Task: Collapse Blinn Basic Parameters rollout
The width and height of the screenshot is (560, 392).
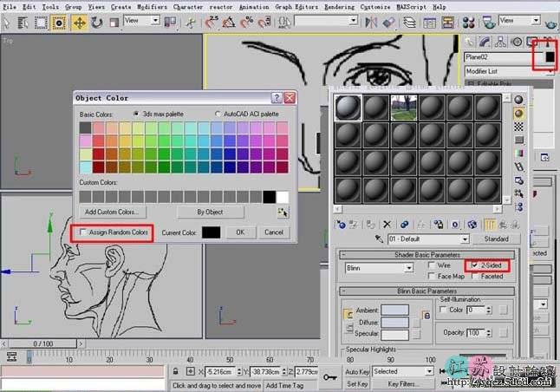Action: 427,291
